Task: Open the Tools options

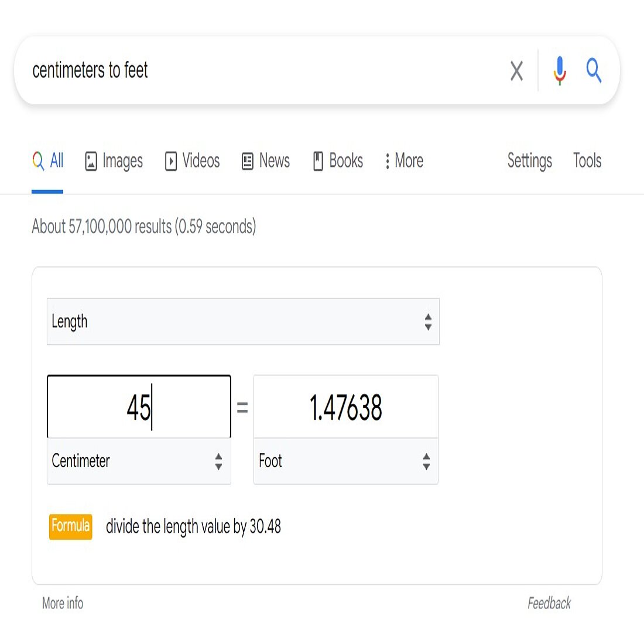Action: pyautogui.click(x=587, y=161)
